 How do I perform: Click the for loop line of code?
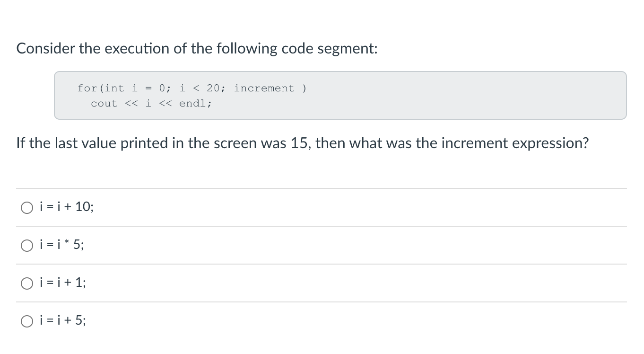tap(192, 88)
